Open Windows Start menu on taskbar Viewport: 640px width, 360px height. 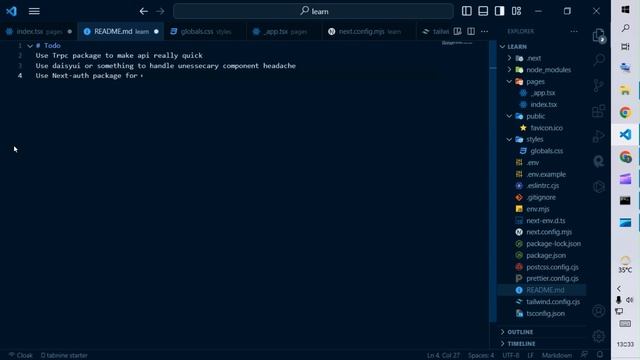[625, 9]
